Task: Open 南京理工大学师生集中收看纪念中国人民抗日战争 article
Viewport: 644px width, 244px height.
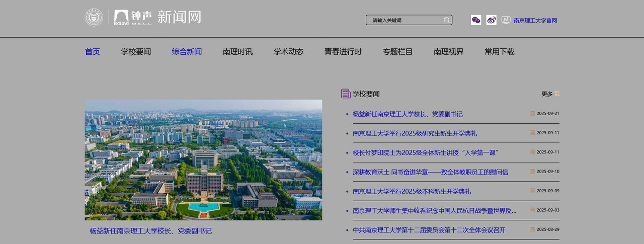Action: tap(435, 211)
